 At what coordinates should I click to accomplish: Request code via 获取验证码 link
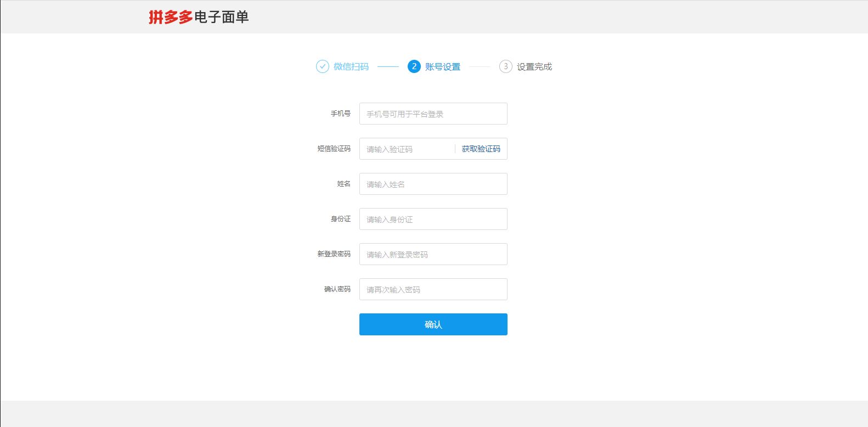(481, 149)
